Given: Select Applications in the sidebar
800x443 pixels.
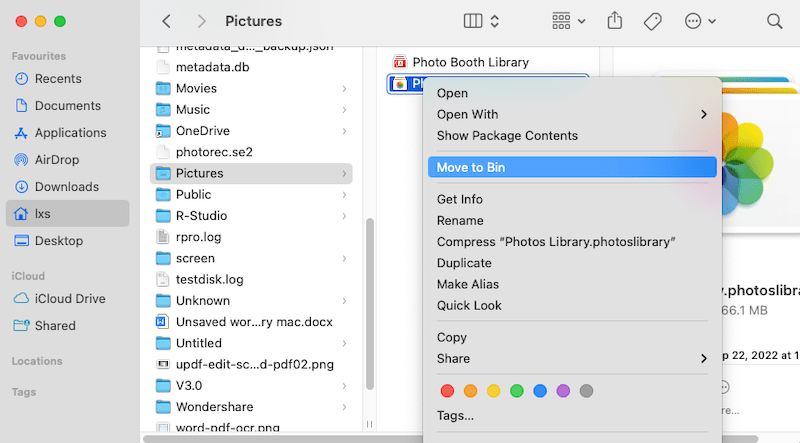Looking at the screenshot, I should (x=70, y=133).
